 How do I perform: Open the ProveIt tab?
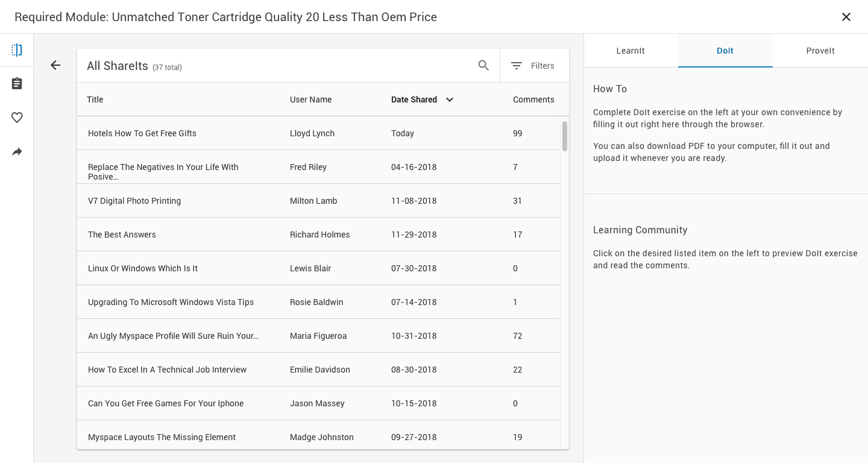pos(820,51)
